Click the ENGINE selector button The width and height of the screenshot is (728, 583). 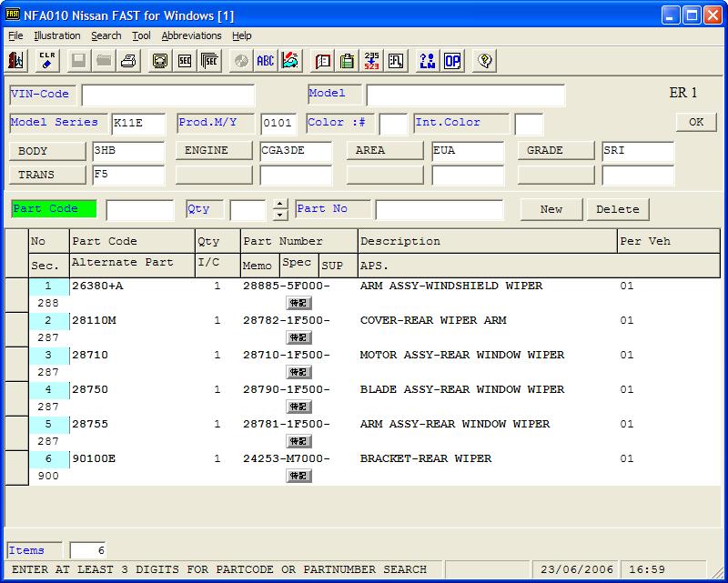214,151
